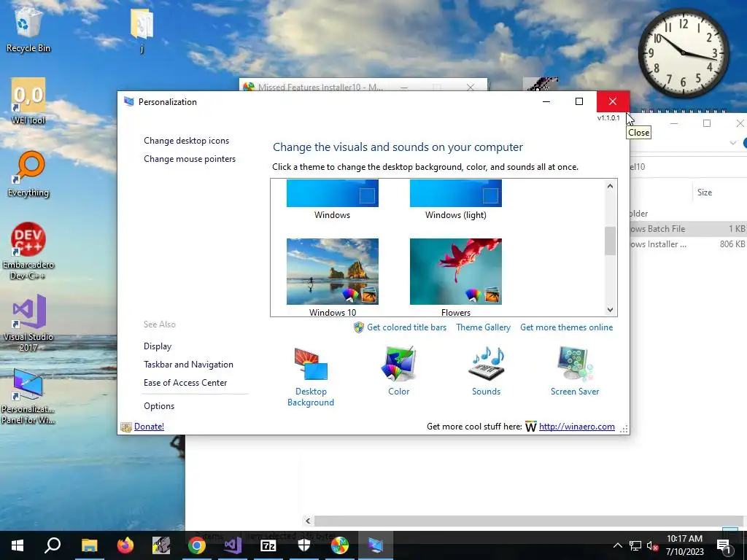747x560 pixels.
Task: Open the fourth taskbar app icon
Action: click(x=161, y=545)
